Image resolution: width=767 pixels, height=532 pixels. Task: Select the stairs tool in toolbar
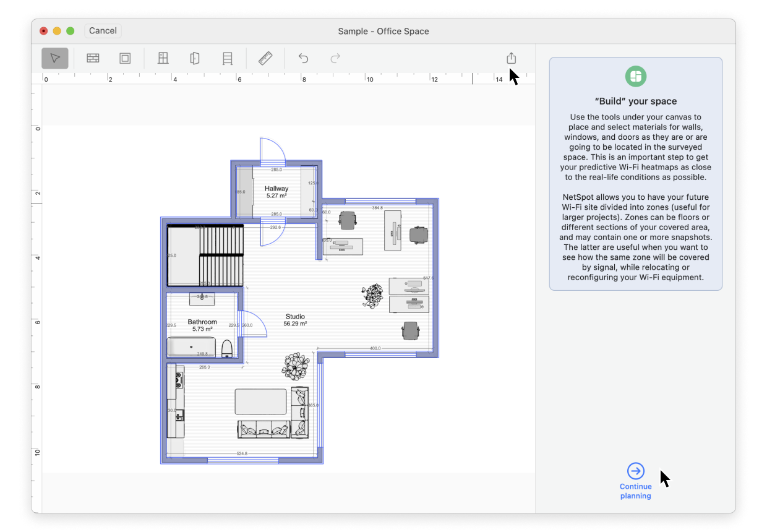point(228,58)
